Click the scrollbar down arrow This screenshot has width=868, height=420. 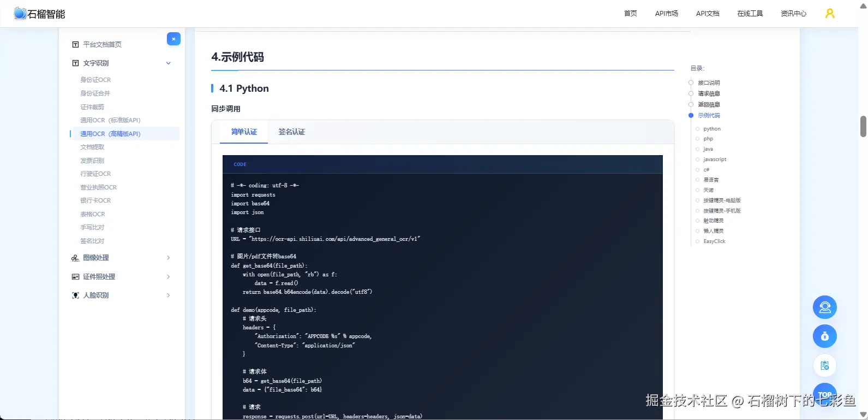coord(863,415)
